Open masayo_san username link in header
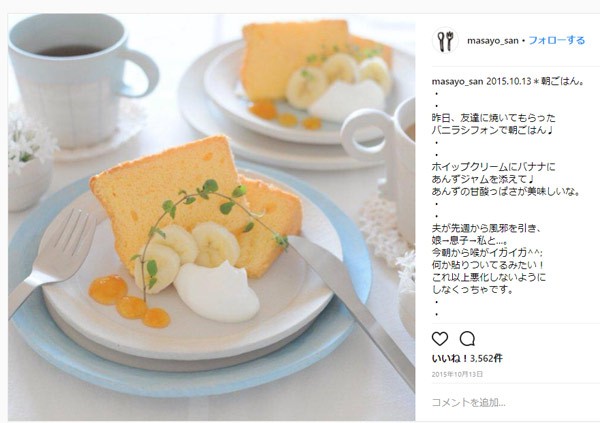The width and height of the screenshot is (600, 423). click(x=492, y=41)
